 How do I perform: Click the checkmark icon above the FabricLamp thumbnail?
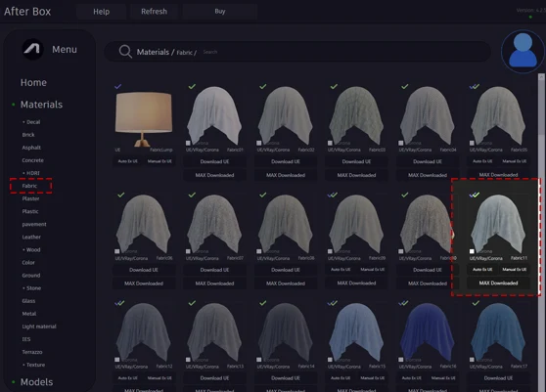(x=118, y=86)
